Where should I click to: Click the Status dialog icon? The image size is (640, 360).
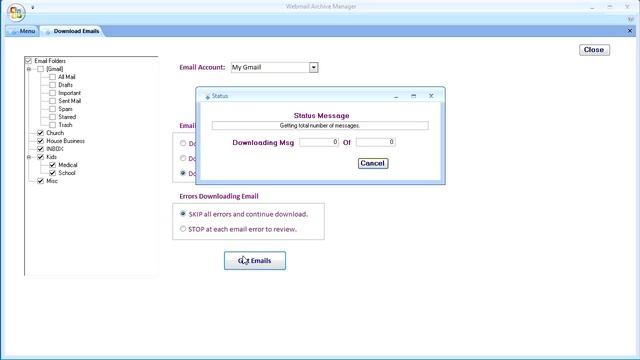207,96
